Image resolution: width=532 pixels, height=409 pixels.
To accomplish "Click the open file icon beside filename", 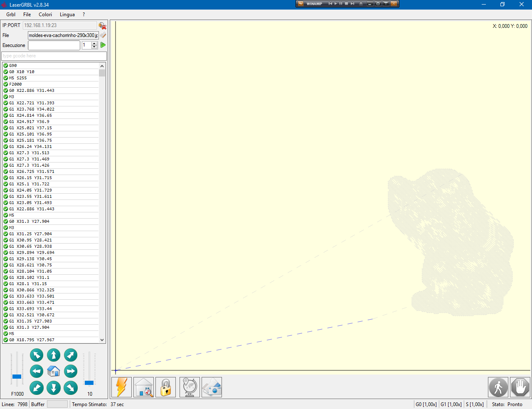I will [103, 35].
